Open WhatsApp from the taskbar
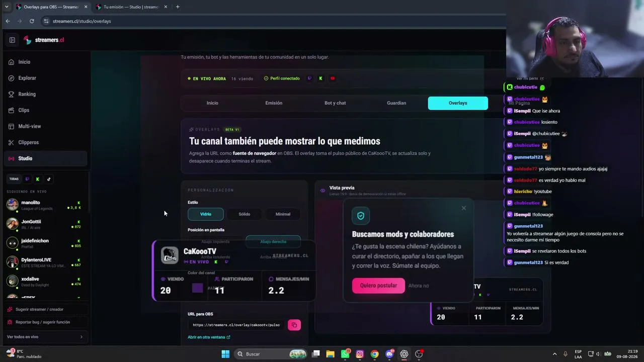 pos(345,354)
